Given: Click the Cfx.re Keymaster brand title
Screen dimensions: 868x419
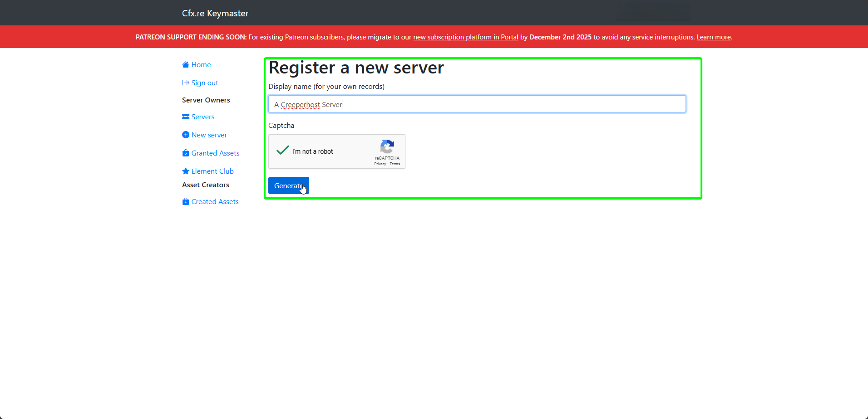Looking at the screenshot, I should 215,13.
